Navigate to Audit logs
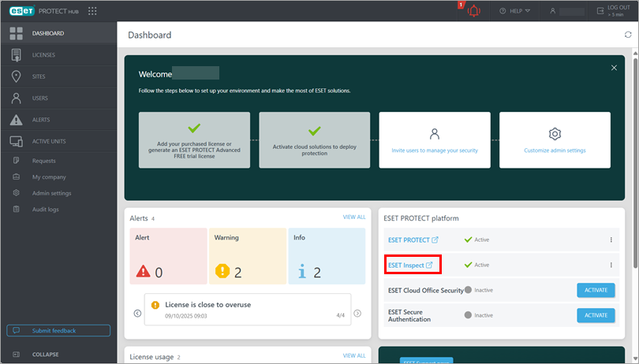Screen dimensions: 639x364 coord(45,210)
